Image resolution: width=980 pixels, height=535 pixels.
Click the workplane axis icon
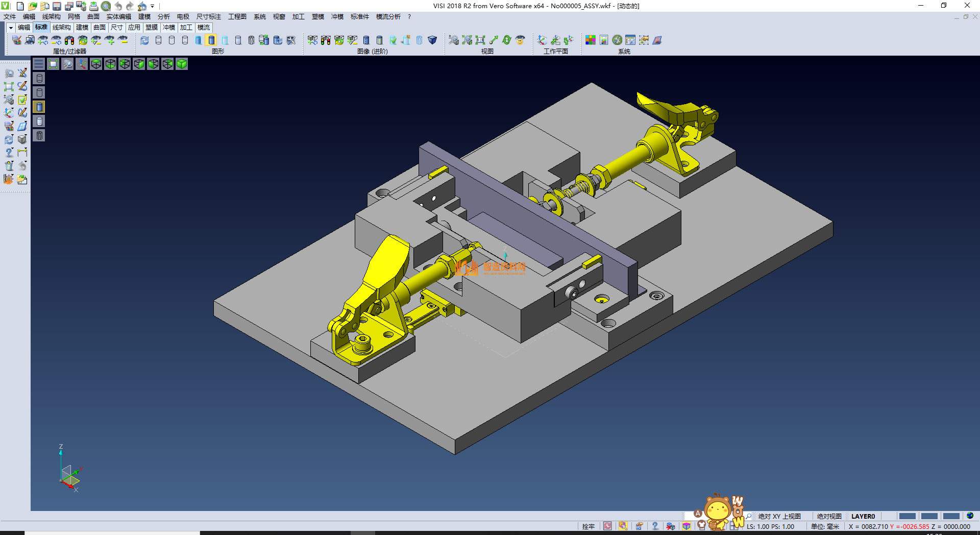point(542,40)
